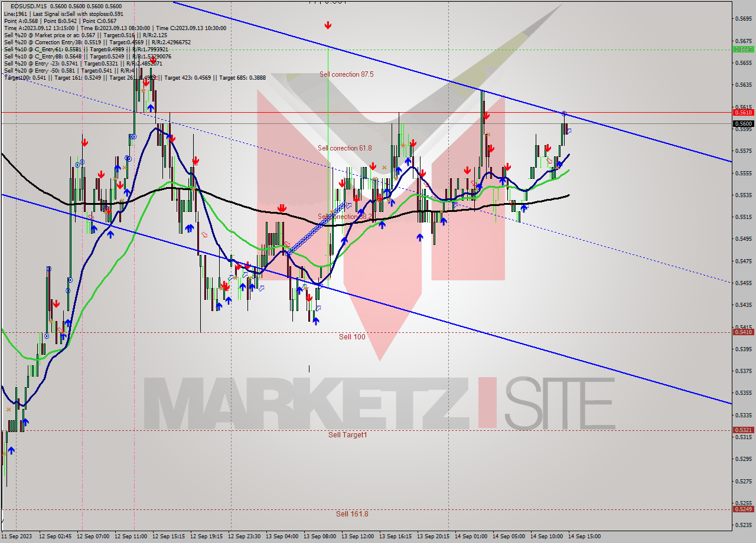
Task: Click the 0.5535 price axis label
Action: tap(743, 195)
